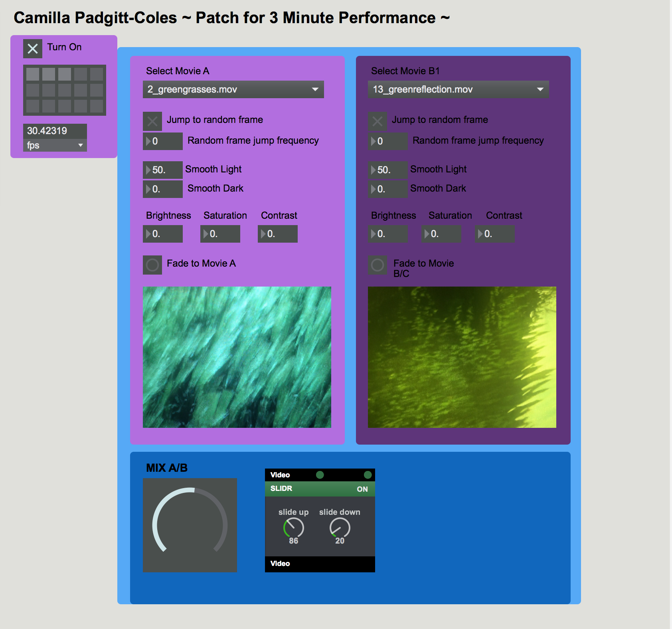Screen dimensions: 672x629
Task: Click the slide down knob
Action: coord(340,528)
